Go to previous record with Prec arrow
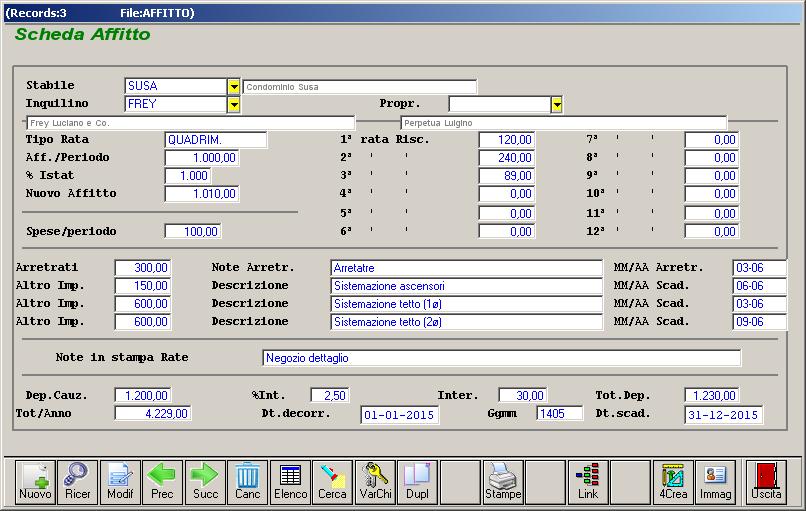 pyautogui.click(x=162, y=481)
